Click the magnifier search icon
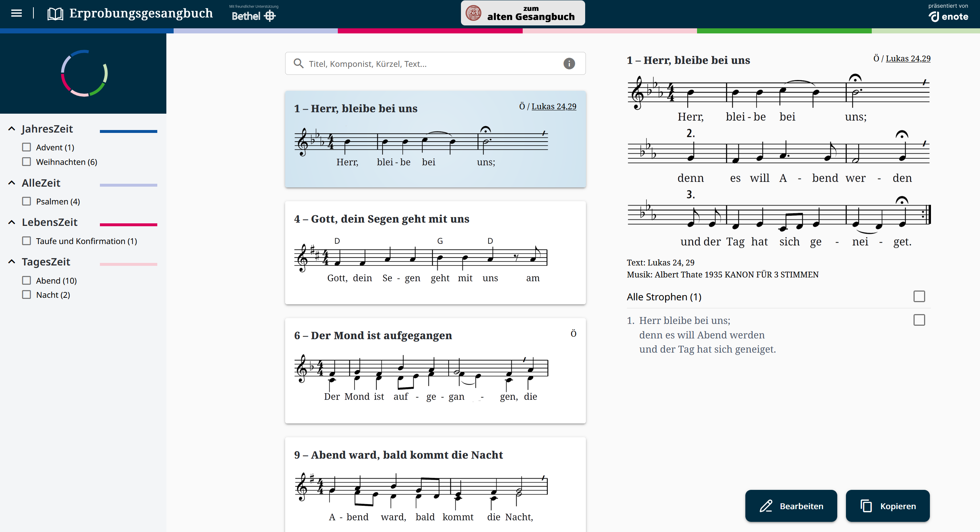This screenshot has height=532, width=980. pos(299,64)
